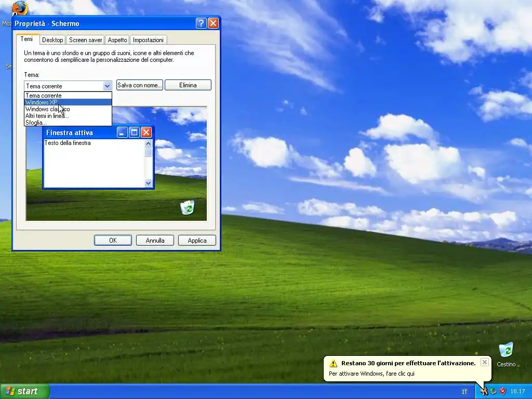Click the preview scrollbar thumb
Image resolution: width=532 pixels, height=399 pixels.
(x=148, y=152)
